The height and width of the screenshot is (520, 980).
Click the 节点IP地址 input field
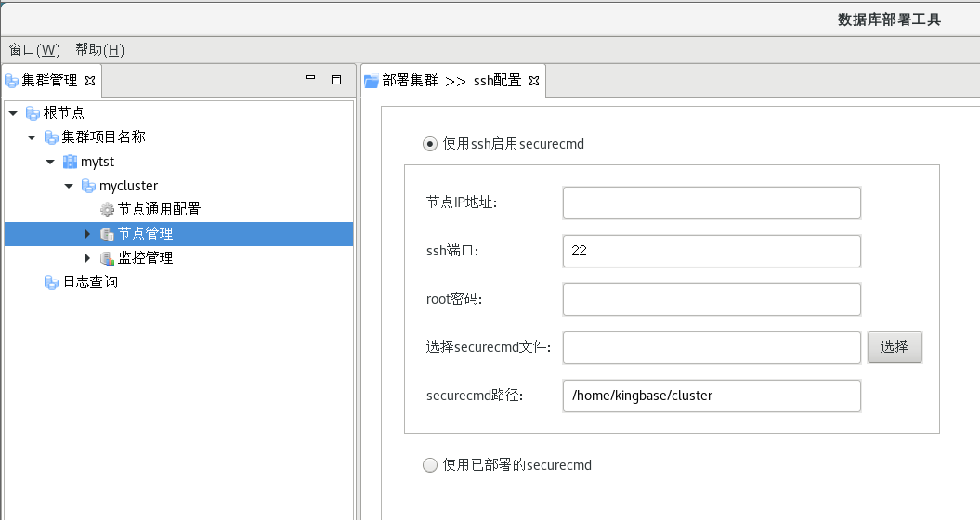tap(712, 202)
